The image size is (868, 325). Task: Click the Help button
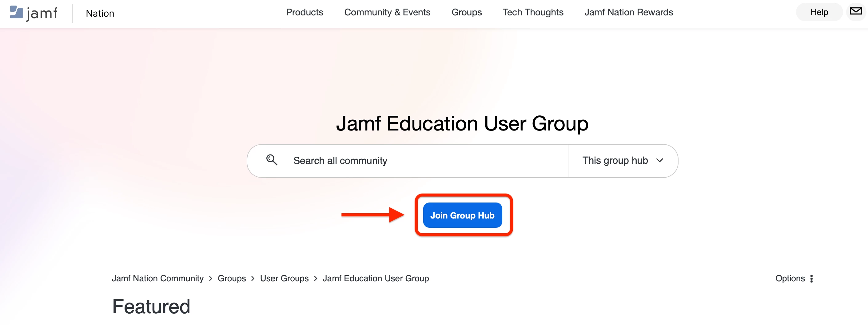coord(819,12)
